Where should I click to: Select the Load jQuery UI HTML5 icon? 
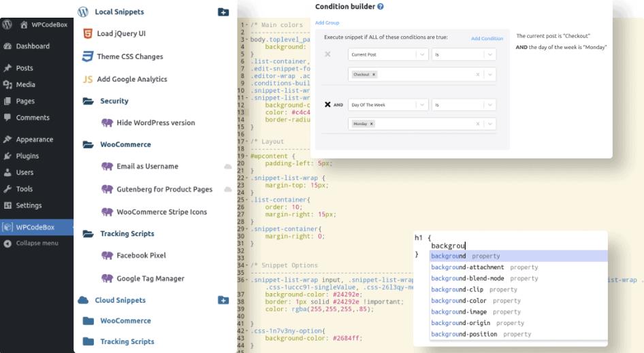(88, 33)
